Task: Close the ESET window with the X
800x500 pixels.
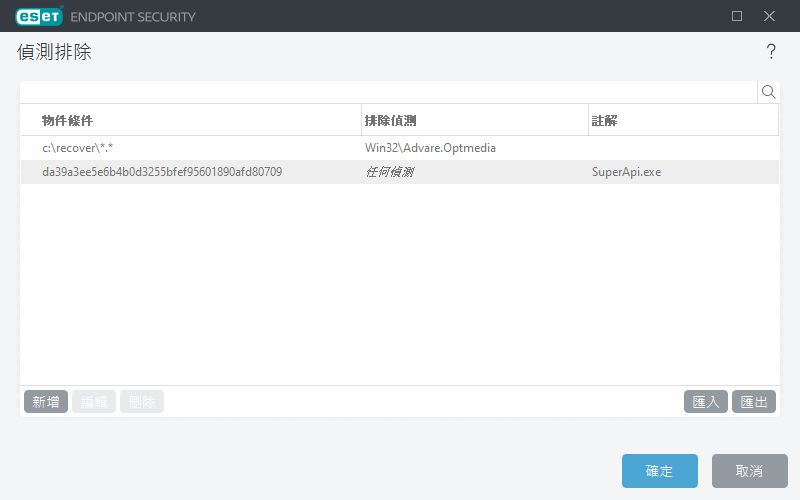Action: 769,16
